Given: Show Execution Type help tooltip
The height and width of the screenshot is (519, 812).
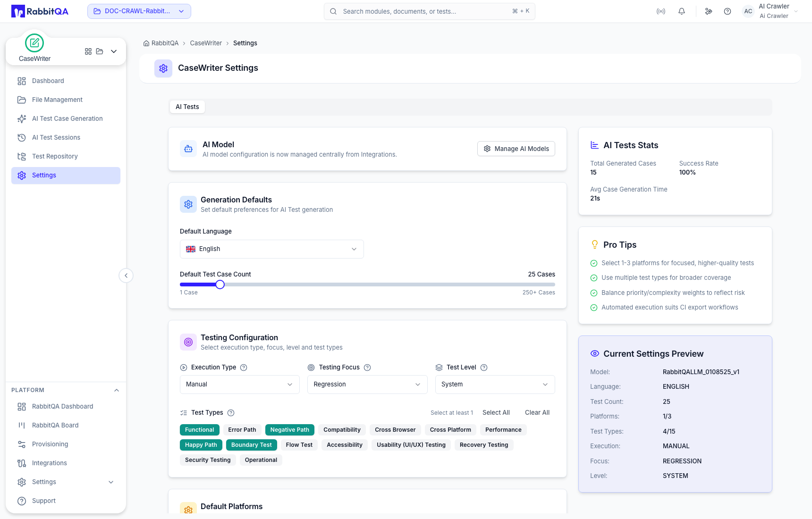Looking at the screenshot, I should [x=244, y=368].
